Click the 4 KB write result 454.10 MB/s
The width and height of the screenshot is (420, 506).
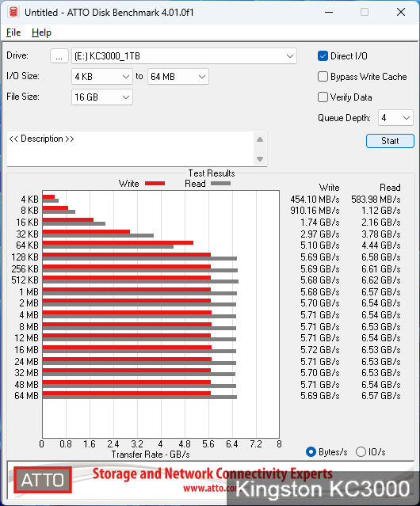tap(315, 200)
